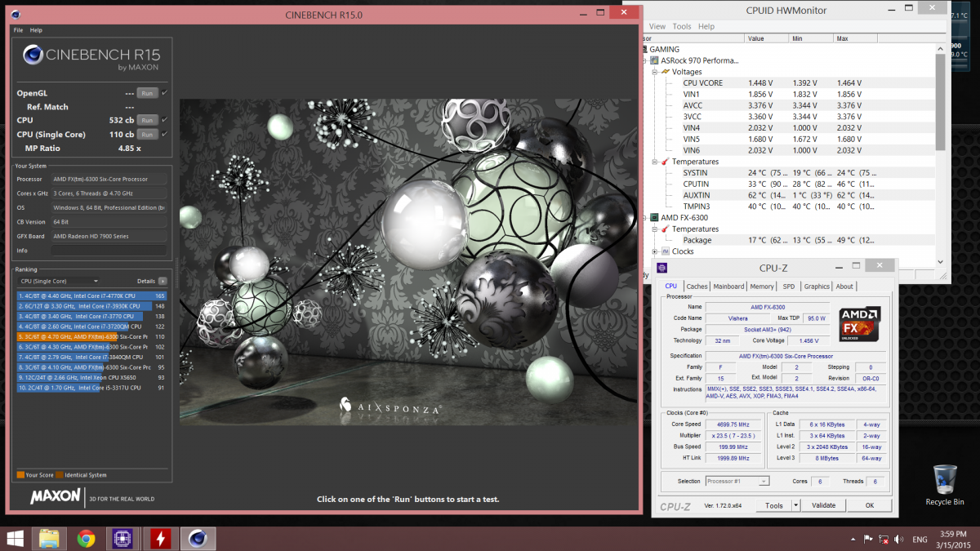This screenshot has height=551, width=980.
Task: Switch to CPU-Z in the taskbar
Action: [x=122, y=538]
